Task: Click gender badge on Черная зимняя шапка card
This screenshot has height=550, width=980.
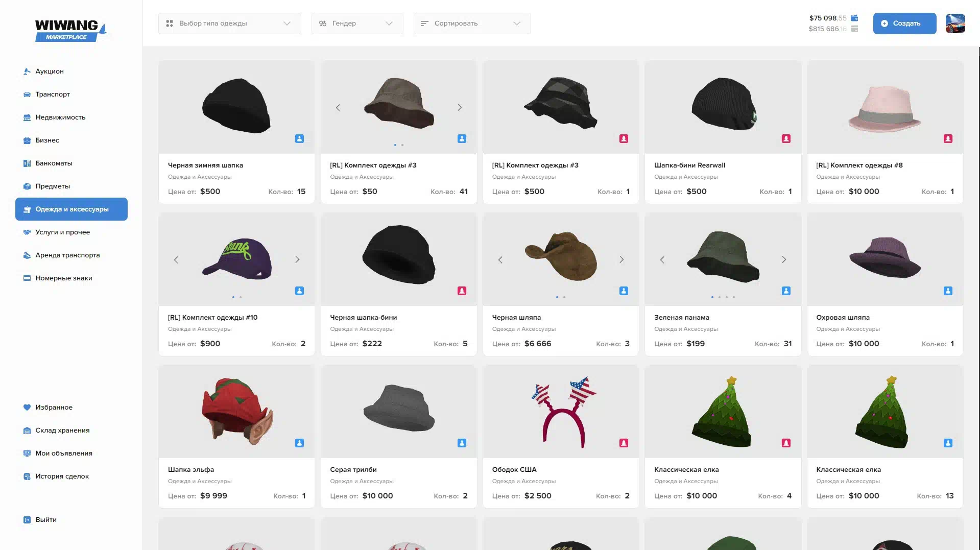Action: (300, 139)
